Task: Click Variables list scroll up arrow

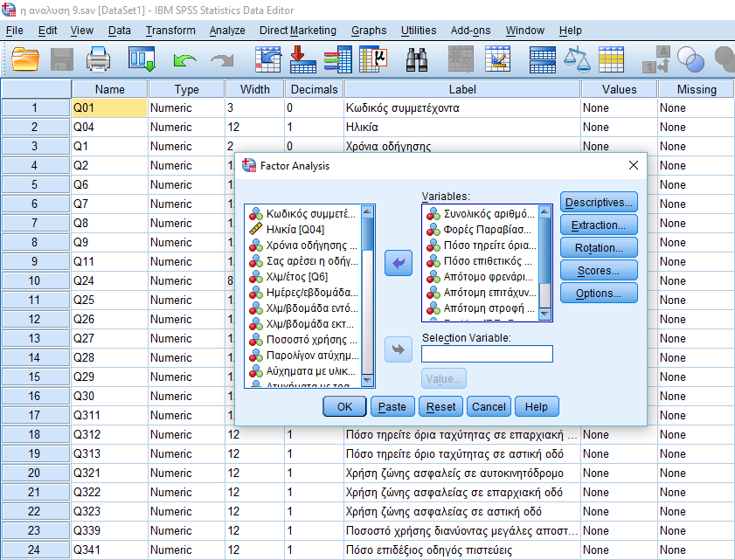Action: 544,211
